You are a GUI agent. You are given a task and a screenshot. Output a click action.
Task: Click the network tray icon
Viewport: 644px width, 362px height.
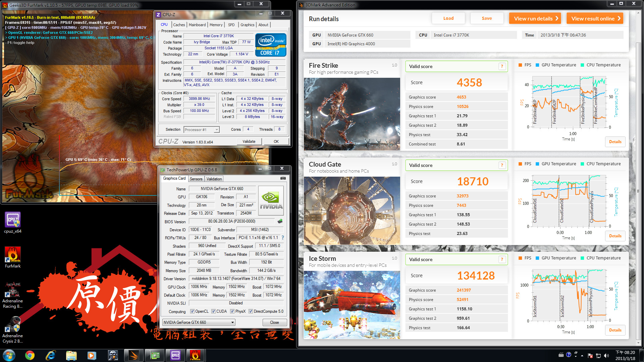click(598, 356)
